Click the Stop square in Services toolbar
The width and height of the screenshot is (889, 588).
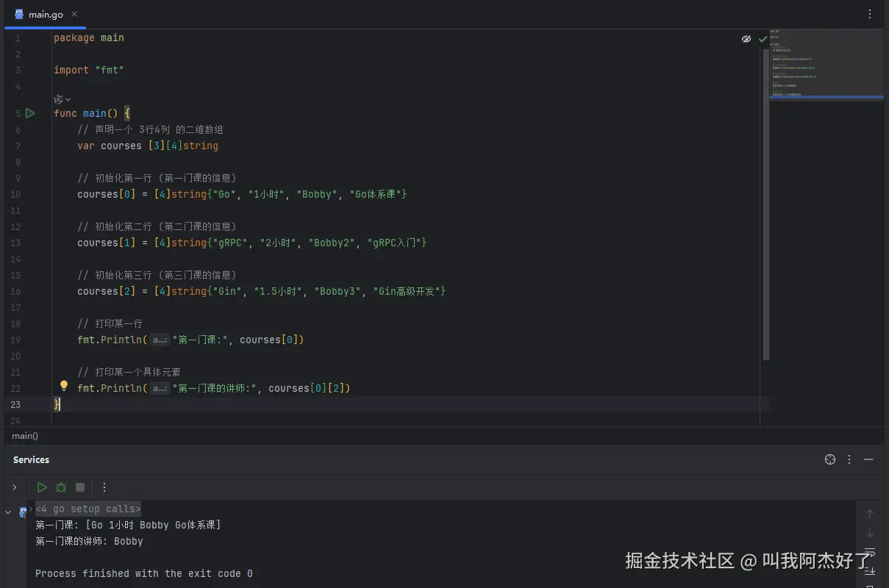pyautogui.click(x=80, y=487)
